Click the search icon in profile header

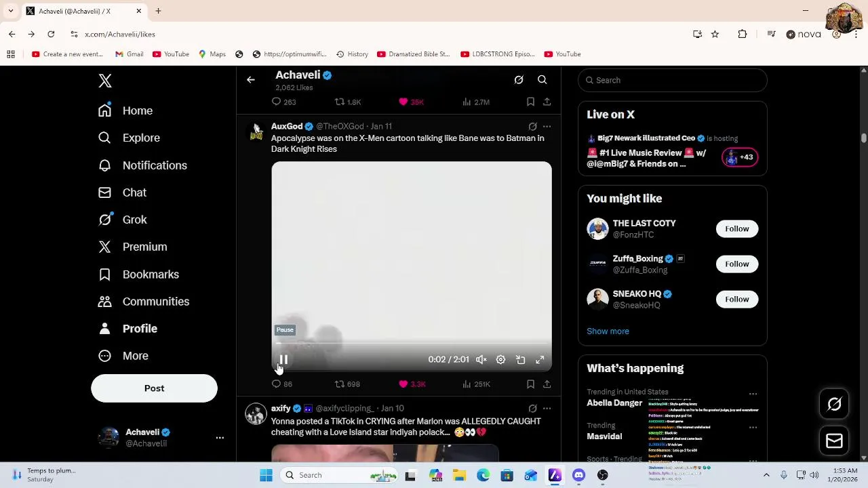coord(542,80)
